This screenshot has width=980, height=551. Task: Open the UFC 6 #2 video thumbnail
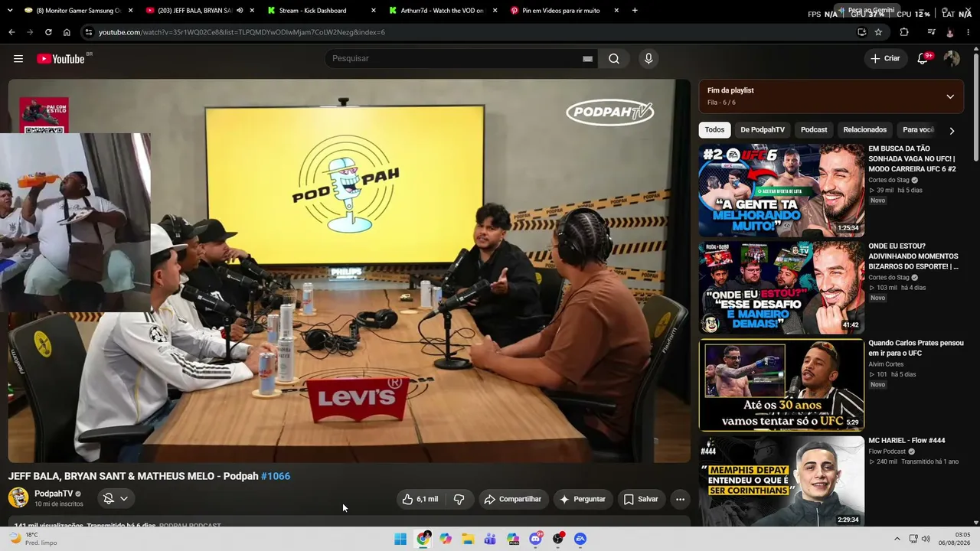782,191
